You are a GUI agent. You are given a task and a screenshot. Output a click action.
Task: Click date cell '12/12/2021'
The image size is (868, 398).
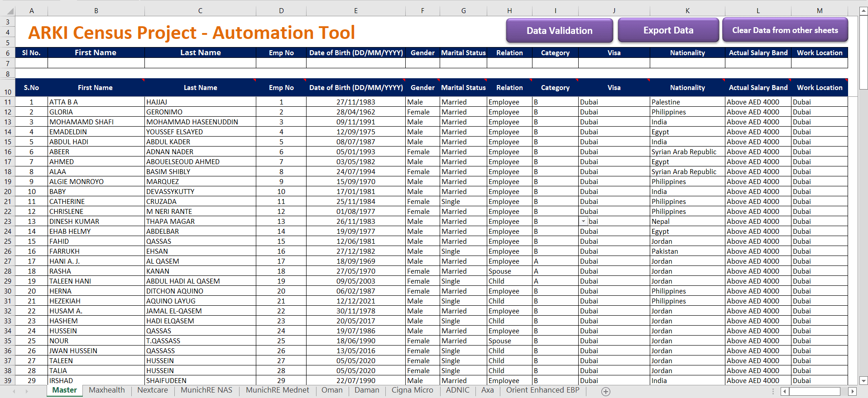click(x=356, y=301)
